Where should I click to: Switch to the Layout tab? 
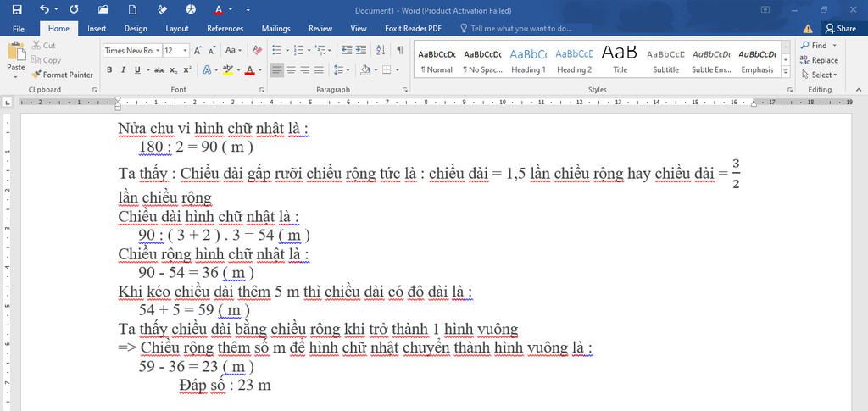[x=177, y=29]
